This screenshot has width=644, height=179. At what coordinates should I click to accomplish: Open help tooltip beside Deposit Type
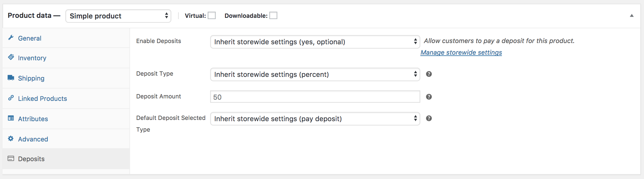(x=429, y=74)
